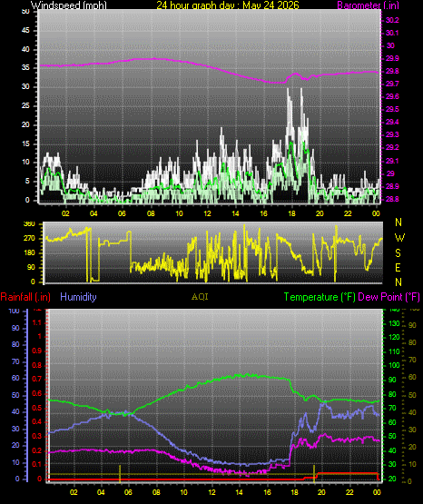
Task: Click the temperature line peak near hour 14
Action: tap(247, 375)
